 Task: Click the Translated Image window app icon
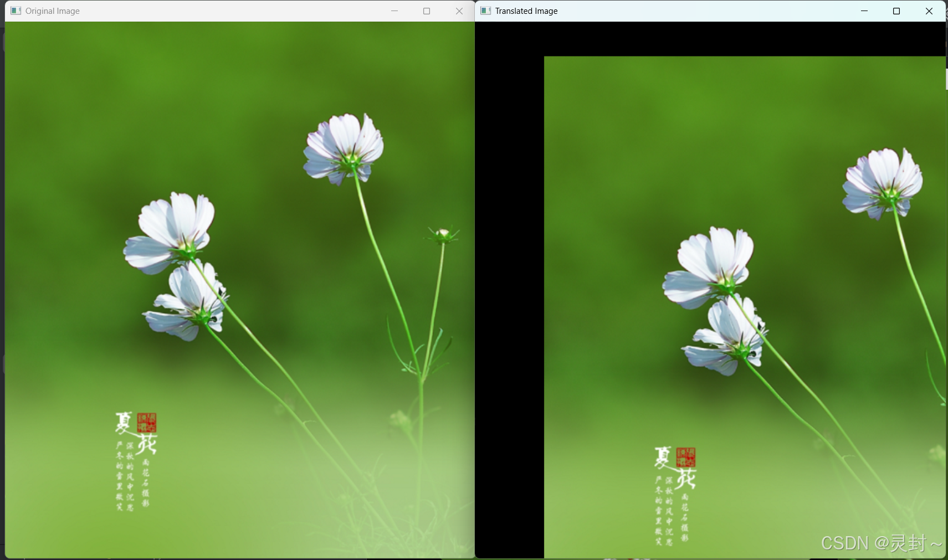486,11
